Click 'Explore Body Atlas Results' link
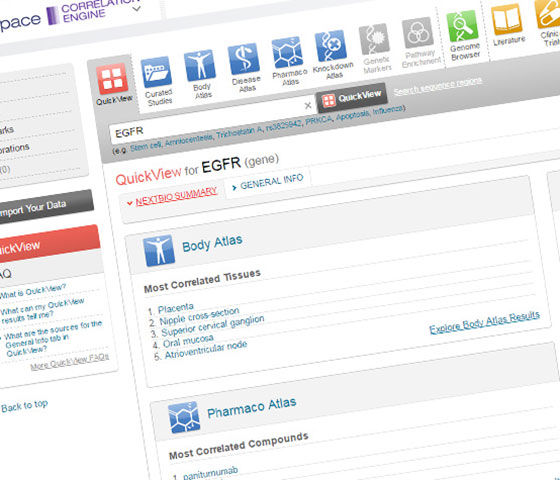This screenshot has height=480, width=560. click(x=485, y=322)
